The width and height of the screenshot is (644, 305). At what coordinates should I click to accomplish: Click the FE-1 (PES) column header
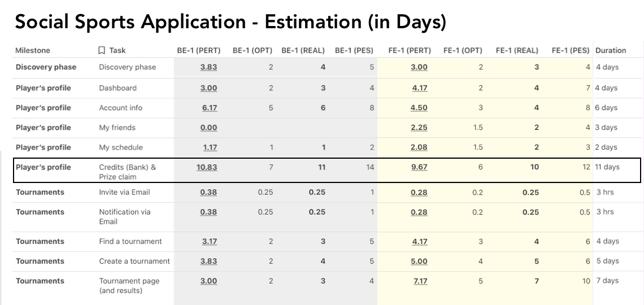pyautogui.click(x=571, y=50)
